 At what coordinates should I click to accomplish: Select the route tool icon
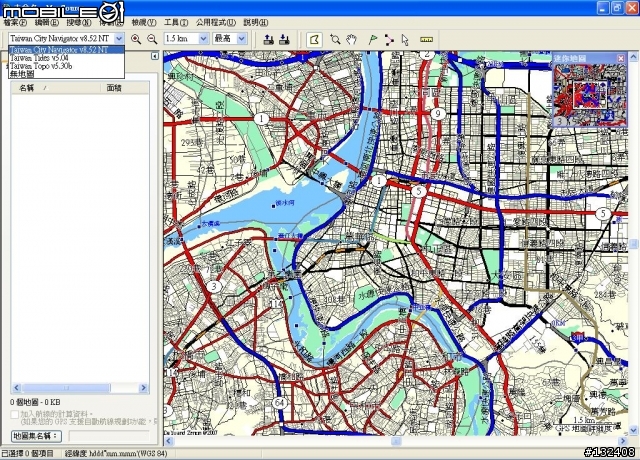click(x=389, y=40)
